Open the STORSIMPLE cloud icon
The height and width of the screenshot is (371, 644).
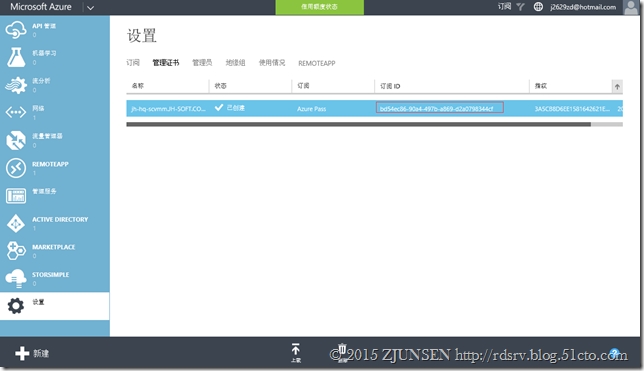(x=16, y=278)
